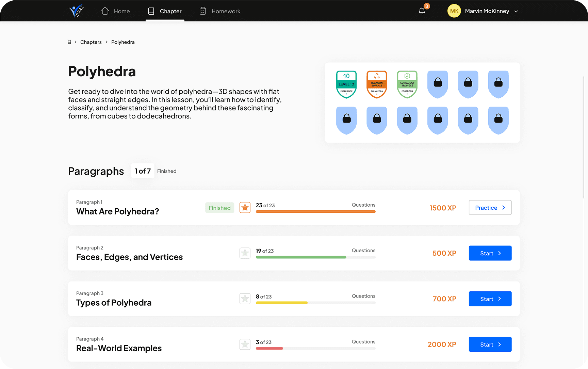Viewport: 588px width, 369px height.
Task: Start Faces, Edges, and Vertices paragraph
Action: pos(490,253)
